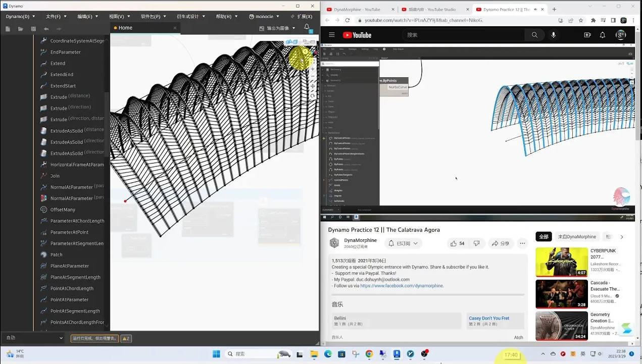
Task: Open an existing Dynamo file
Action: [20, 29]
